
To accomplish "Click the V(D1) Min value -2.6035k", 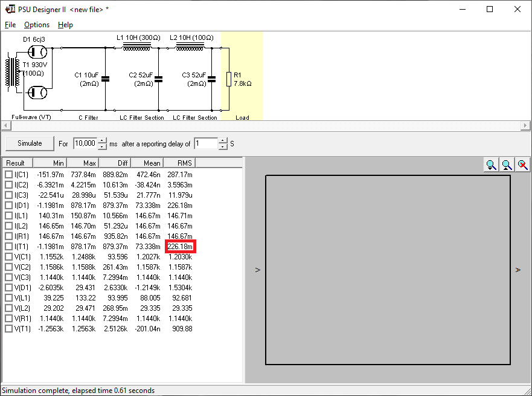I will coord(51,288).
